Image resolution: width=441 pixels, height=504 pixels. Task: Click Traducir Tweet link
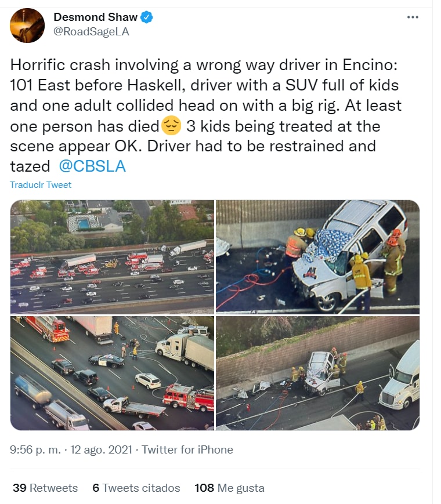pos(41,185)
